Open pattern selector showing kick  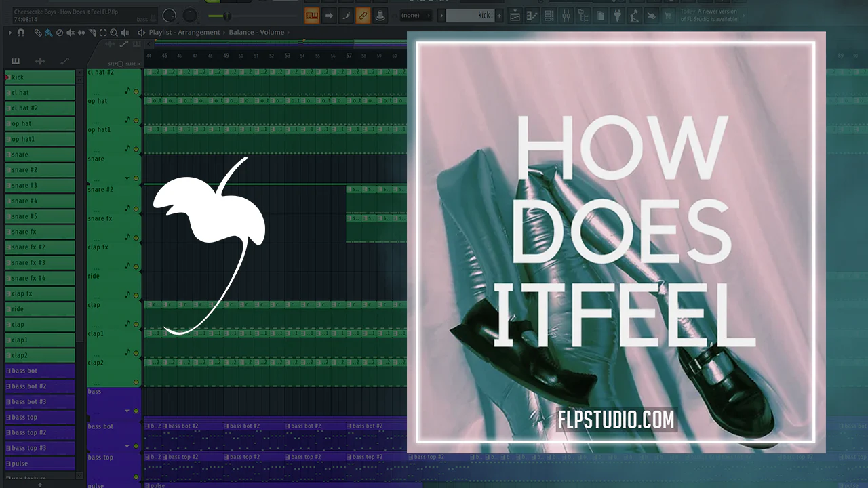(470, 15)
